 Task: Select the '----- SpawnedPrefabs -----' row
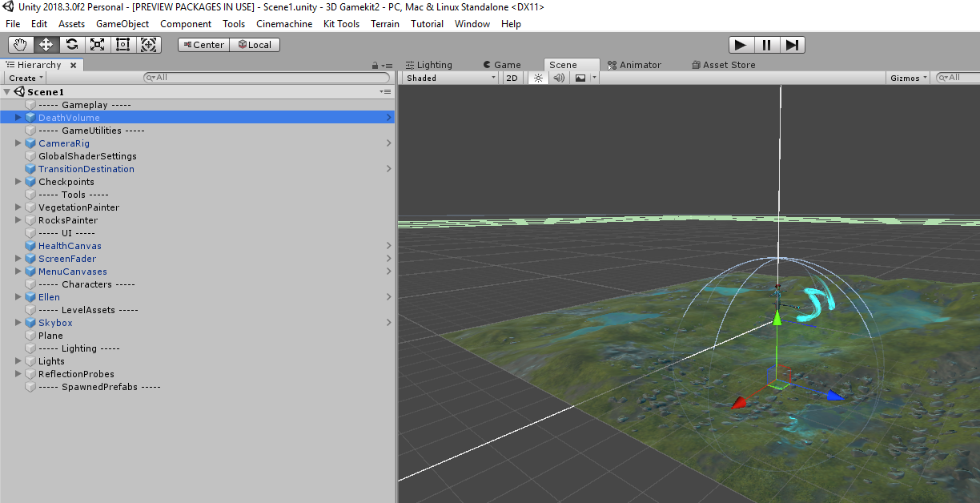click(x=198, y=387)
